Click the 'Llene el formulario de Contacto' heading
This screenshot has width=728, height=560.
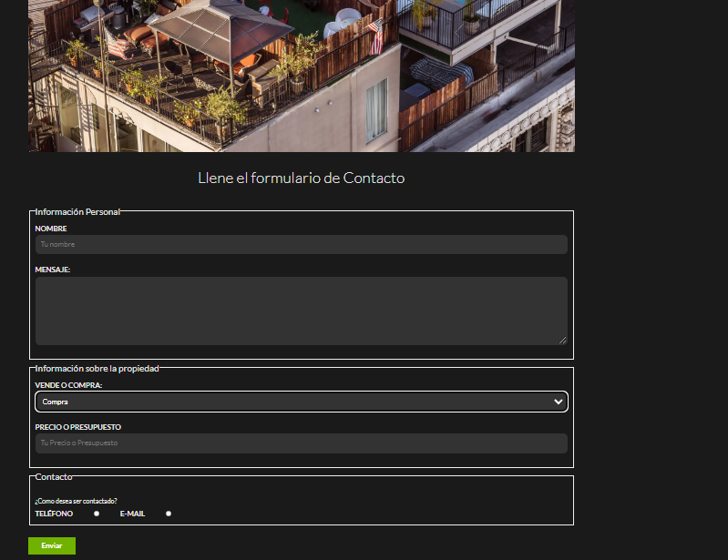[301, 178]
